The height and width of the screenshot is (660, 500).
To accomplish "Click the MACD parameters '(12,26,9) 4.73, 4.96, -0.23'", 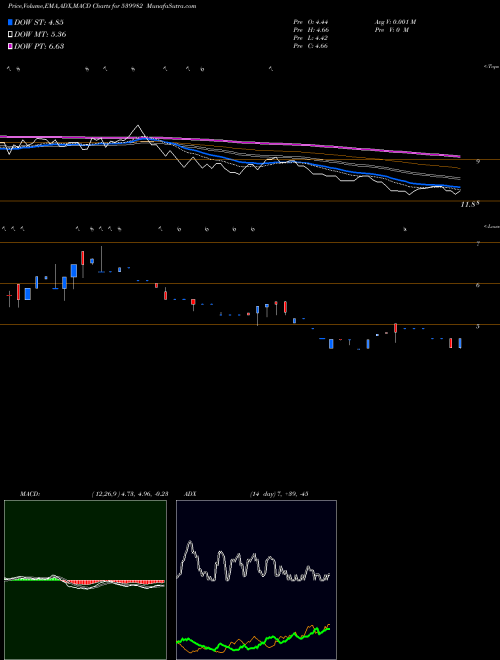I will coord(129,493).
